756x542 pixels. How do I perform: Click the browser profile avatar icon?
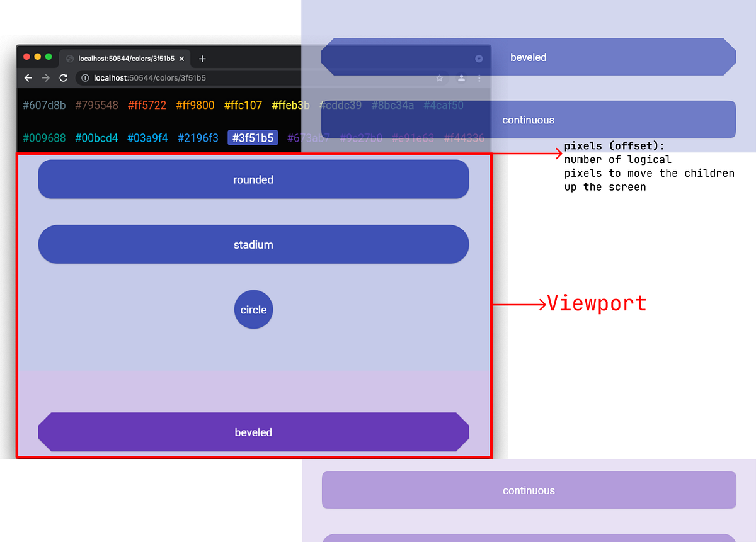coord(461,78)
